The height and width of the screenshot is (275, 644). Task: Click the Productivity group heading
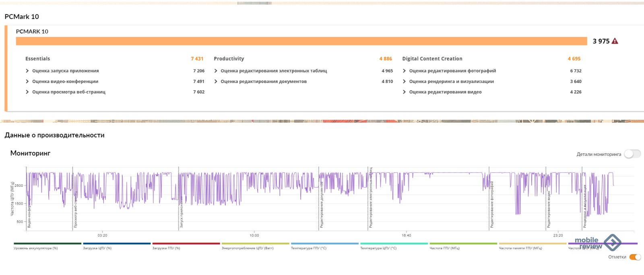coord(229,59)
